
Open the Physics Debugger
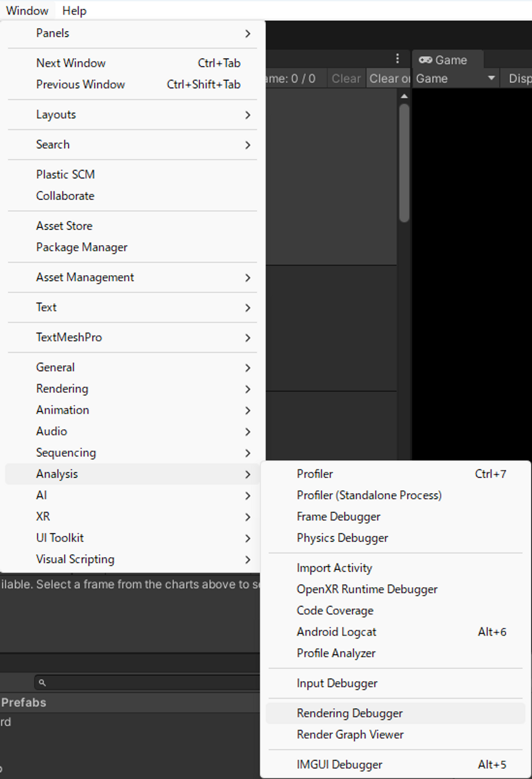tap(396, 538)
